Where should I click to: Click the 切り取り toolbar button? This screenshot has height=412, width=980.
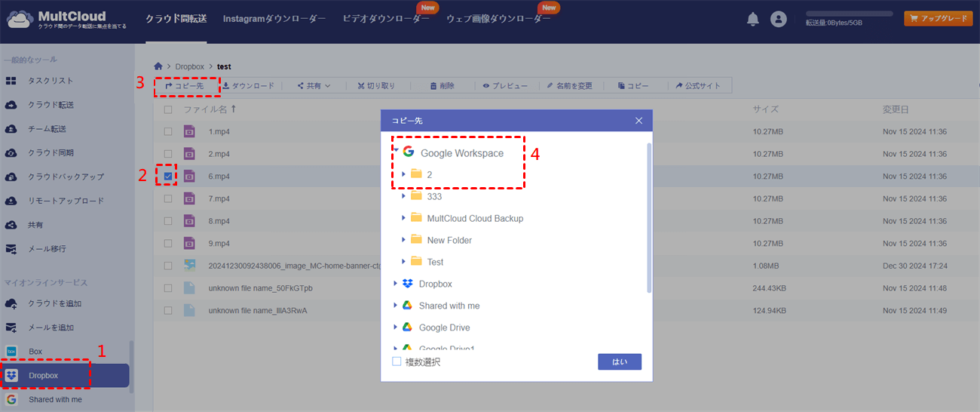pyautogui.click(x=376, y=86)
